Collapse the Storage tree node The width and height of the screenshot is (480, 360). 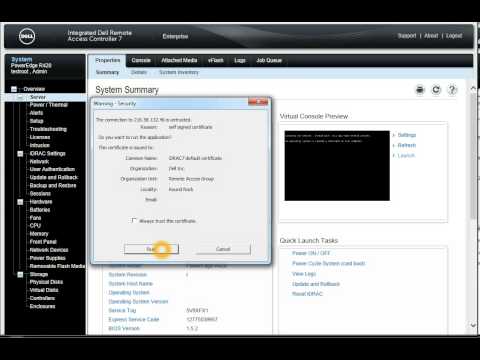click(20, 274)
